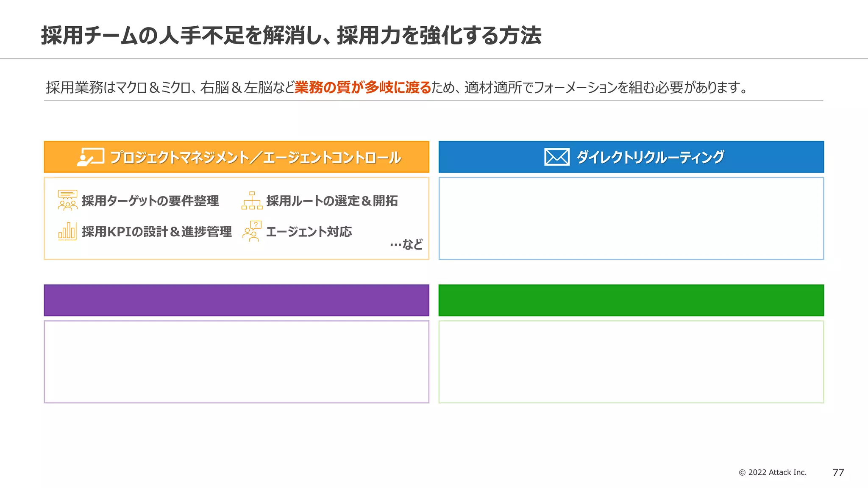This screenshot has height=488, width=868.
Task: Click the envelope icon beside ダイレクトリクルーティング
Action: [x=556, y=157]
